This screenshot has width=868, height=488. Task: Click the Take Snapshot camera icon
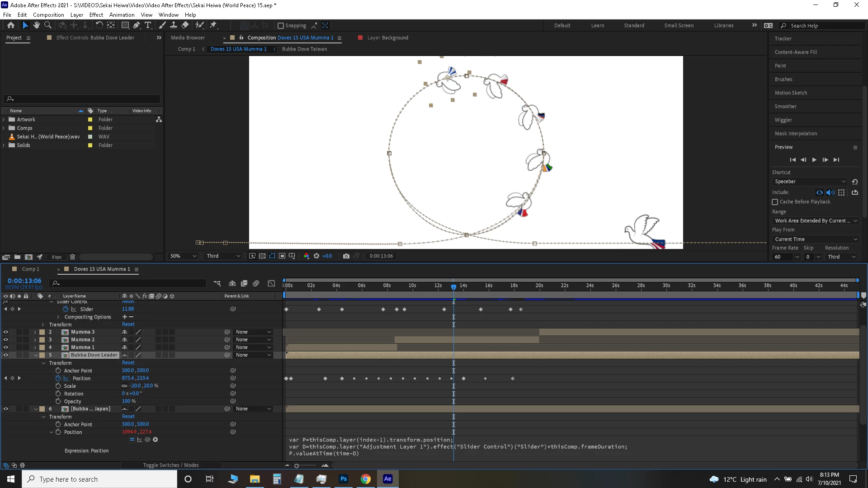[346, 256]
